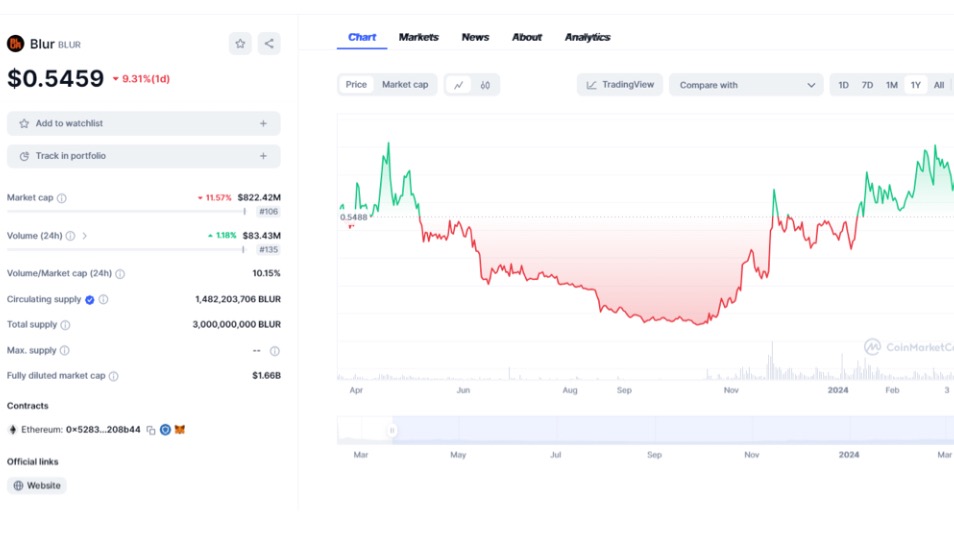Click the $83.43M volume value

tap(262, 235)
